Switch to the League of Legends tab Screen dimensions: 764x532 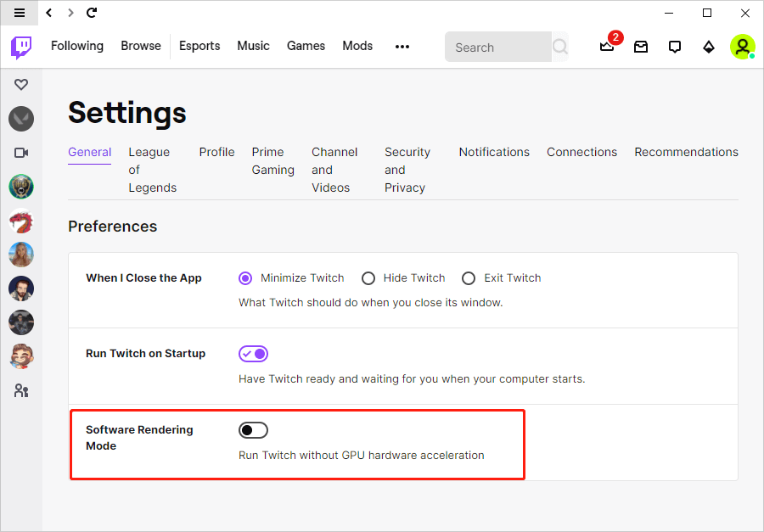point(153,170)
